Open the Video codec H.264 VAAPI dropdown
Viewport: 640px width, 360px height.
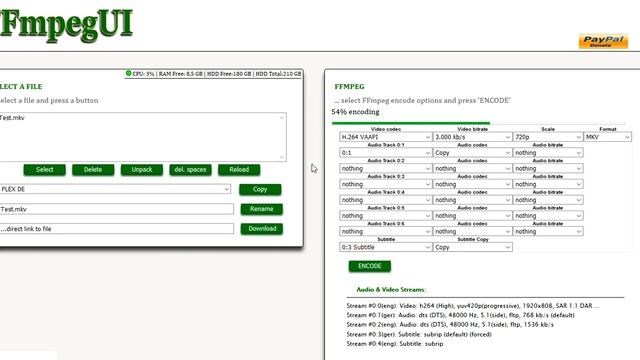click(x=385, y=137)
